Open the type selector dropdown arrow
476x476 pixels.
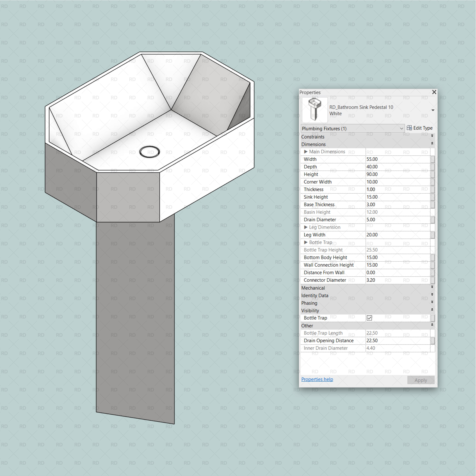pyautogui.click(x=433, y=110)
